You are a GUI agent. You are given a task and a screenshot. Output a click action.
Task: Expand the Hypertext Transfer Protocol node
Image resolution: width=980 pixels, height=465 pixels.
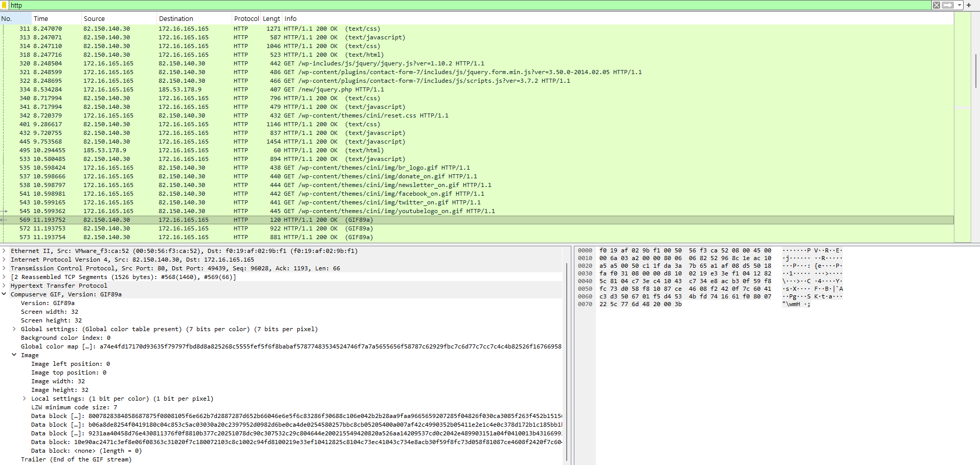[4, 286]
